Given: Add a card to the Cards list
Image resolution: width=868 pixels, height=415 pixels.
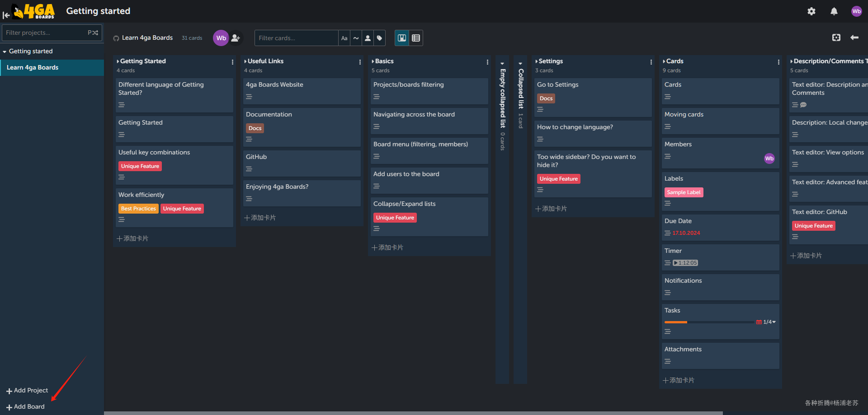Looking at the screenshot, I should [679, 380].
